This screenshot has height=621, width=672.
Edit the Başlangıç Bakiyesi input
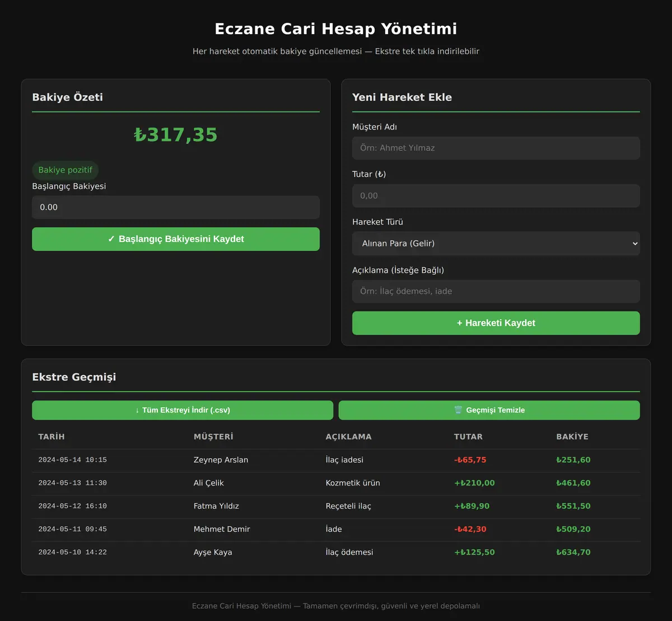[x=176, y=207]
